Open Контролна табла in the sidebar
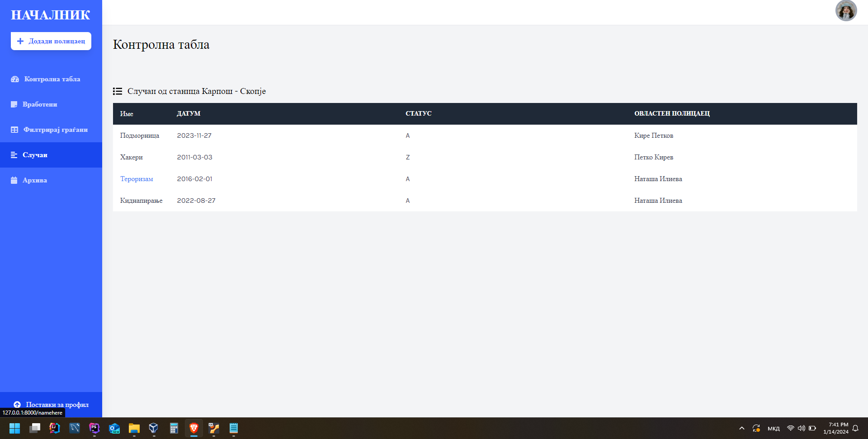Image resolution: width=868 pixels, height=439 pixels. [x=52, y=79]
